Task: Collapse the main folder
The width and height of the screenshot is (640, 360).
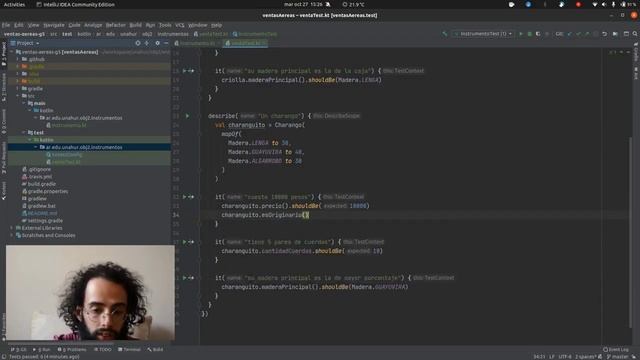Action: 24,103
